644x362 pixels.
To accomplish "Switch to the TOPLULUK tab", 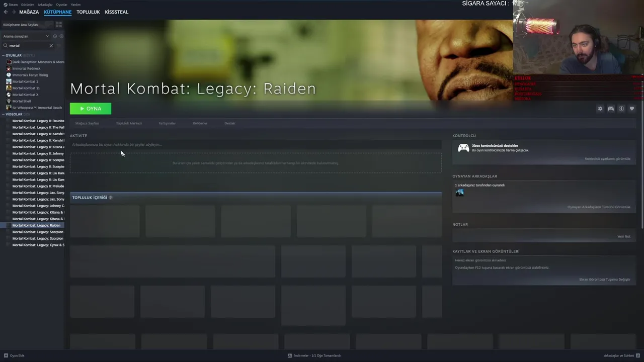I will coord(88,12).
